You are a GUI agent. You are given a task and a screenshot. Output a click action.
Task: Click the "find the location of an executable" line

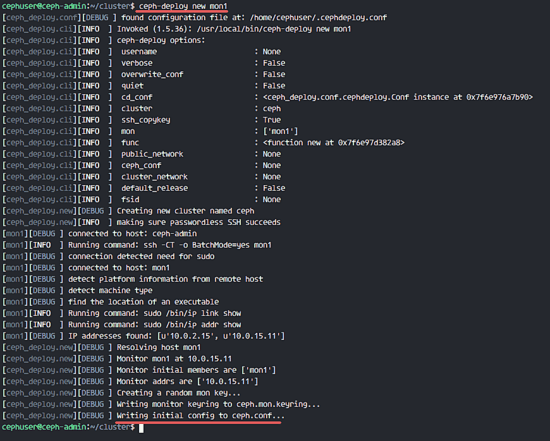click(x=143, y=302)
